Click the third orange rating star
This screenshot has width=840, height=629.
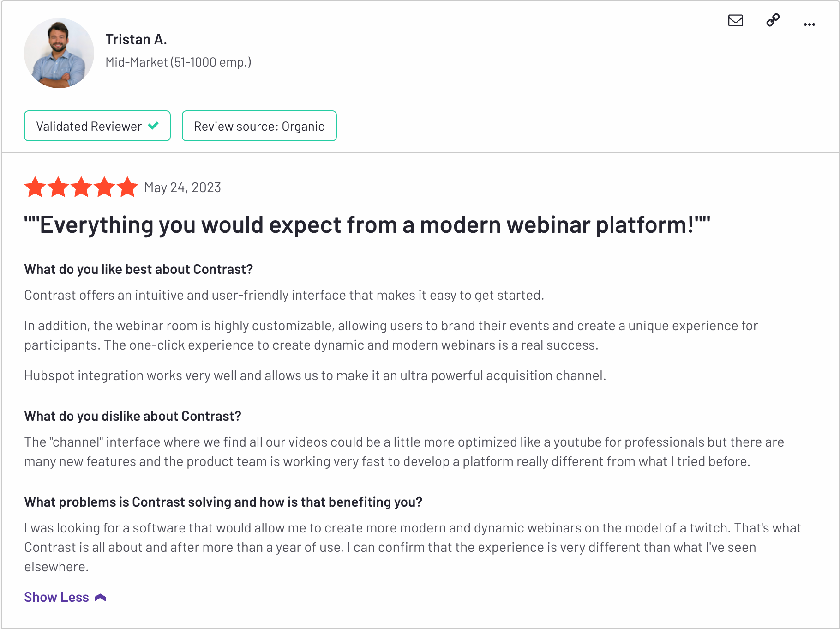[81, 187]
